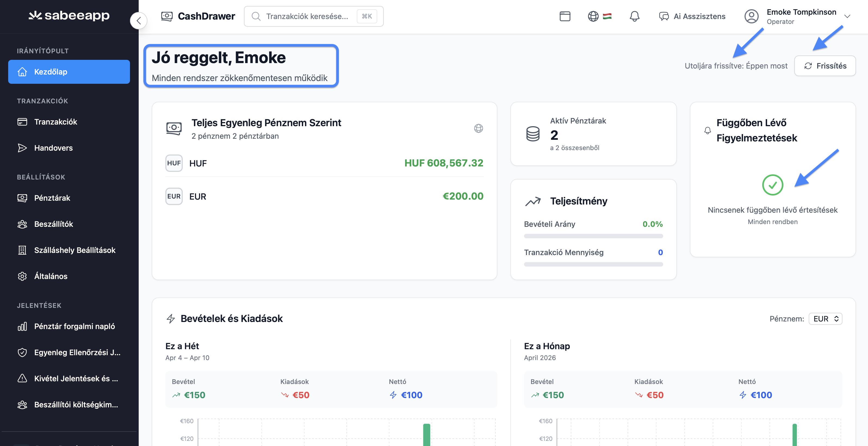Click the CashDrawer logo icon

point(166,16)
